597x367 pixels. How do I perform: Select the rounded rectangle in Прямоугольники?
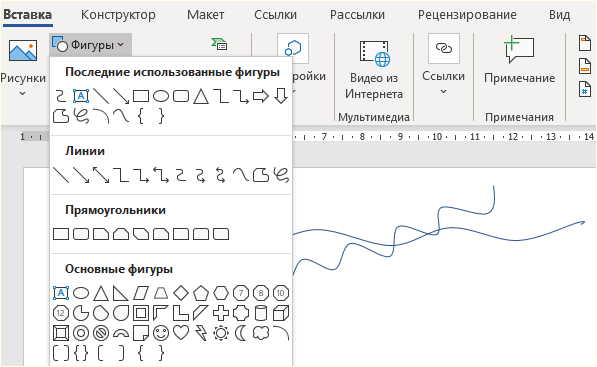click(81, 234)
